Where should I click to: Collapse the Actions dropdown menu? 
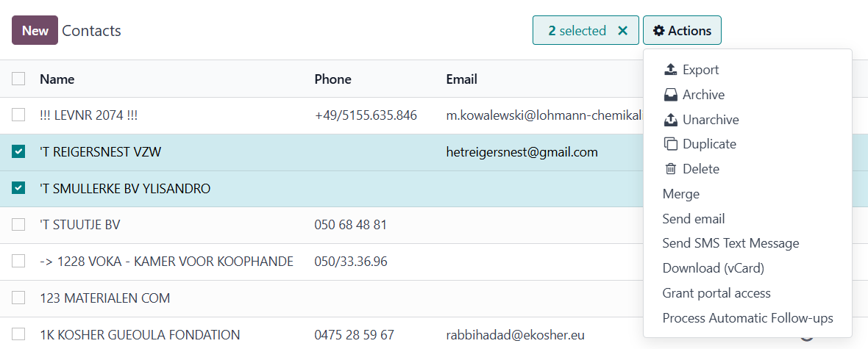(682, 31)
